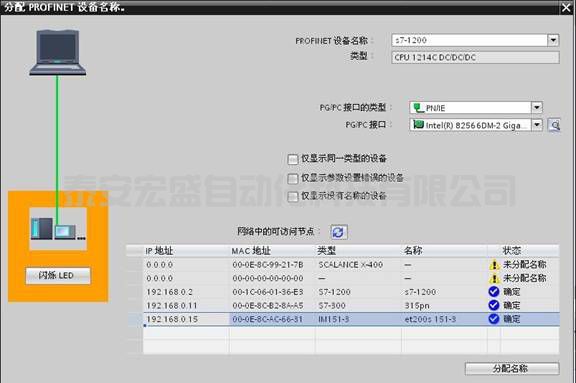This screenshot has height=383, width=576.
Task: Click the PLC device icon in orange box
Action: tap(58, 228)
